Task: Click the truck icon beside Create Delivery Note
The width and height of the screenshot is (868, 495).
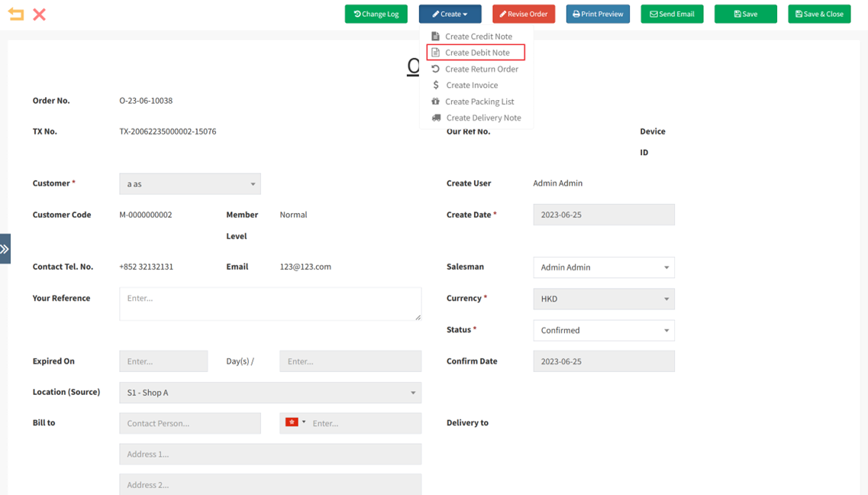Action: point(436,118)
